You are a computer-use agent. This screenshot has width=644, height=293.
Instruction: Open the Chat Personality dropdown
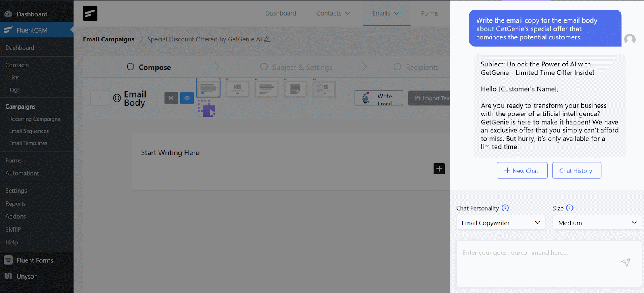pyautogui.click(x=500, y=223)
